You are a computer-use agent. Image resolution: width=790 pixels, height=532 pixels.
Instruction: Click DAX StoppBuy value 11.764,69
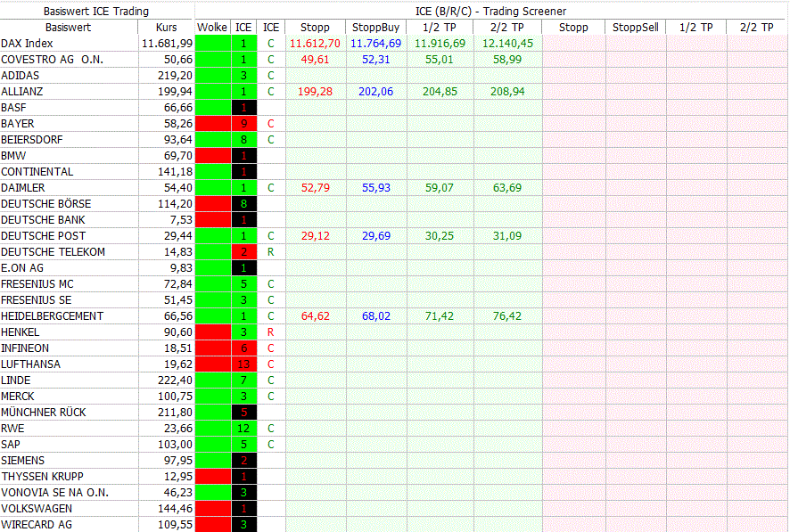coord(376,44)
